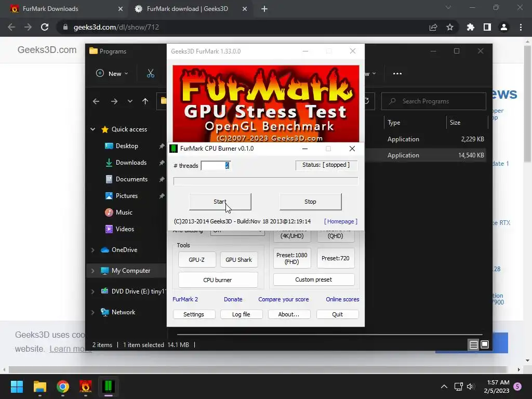Screen dimensions: 532x399
Task: Switch to FurMark taskbar icon
Action: point(86,387)
